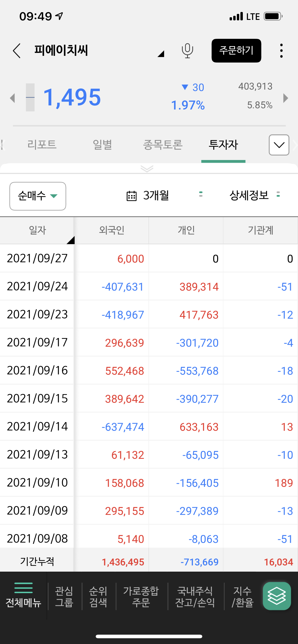This screenshot has width=298, height=644.
Task: Expand tab list with chevron box
Action: tap(279, 145)
